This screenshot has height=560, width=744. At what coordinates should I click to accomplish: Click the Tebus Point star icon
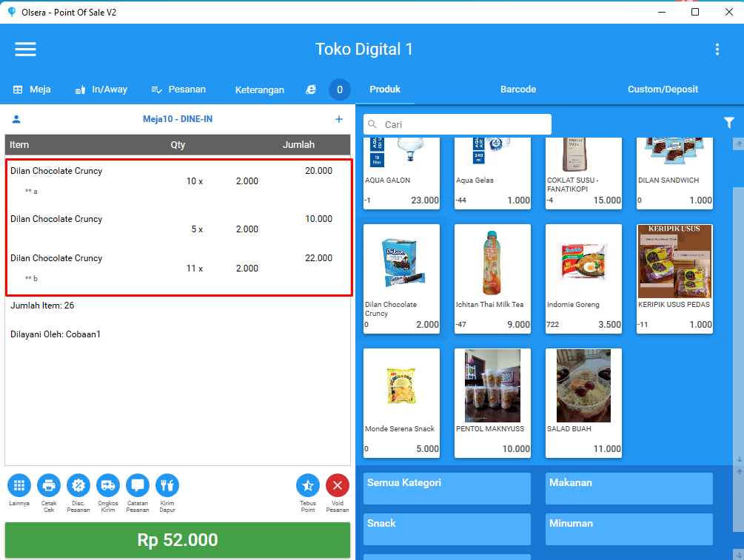click(308, 485)
